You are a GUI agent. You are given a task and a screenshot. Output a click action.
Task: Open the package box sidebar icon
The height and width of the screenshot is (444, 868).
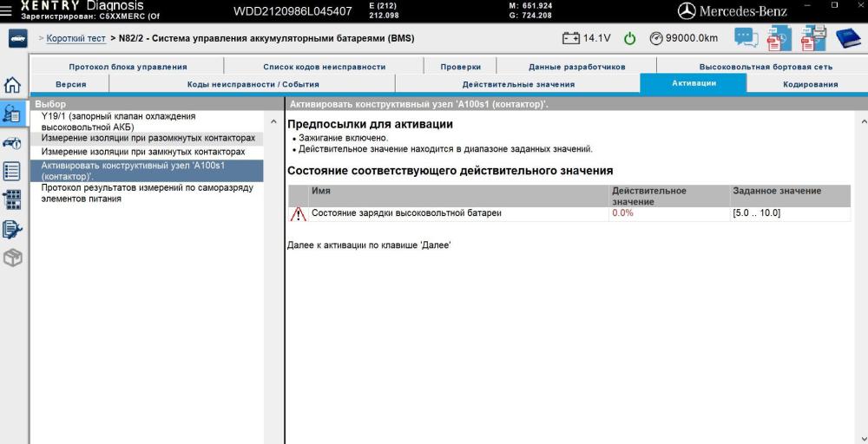click(12, 258)
